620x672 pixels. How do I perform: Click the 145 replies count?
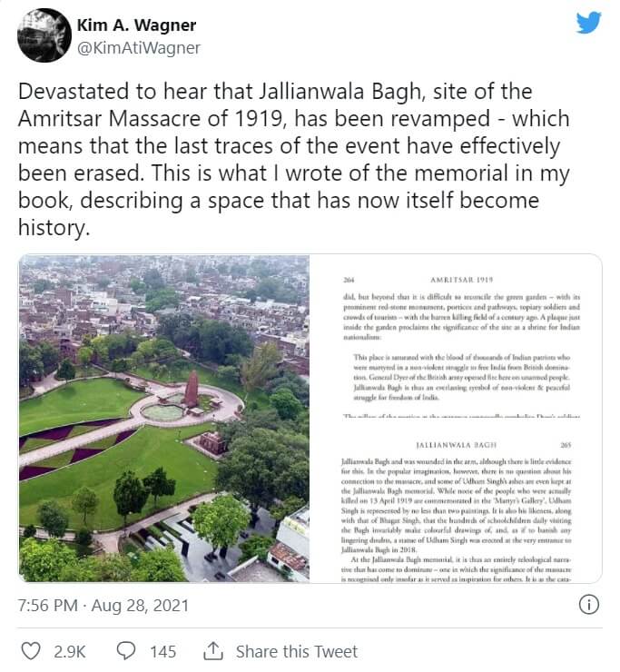tap(162, 651)
